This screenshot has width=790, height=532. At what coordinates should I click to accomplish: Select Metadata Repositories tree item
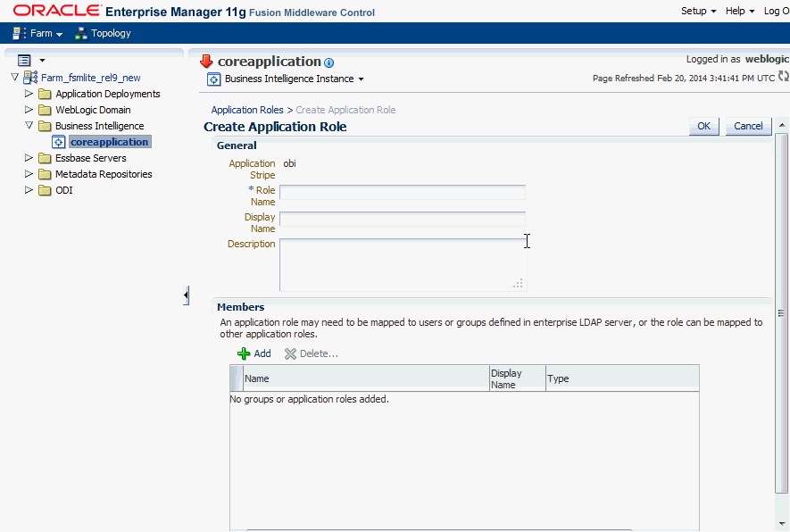(104, 174)
